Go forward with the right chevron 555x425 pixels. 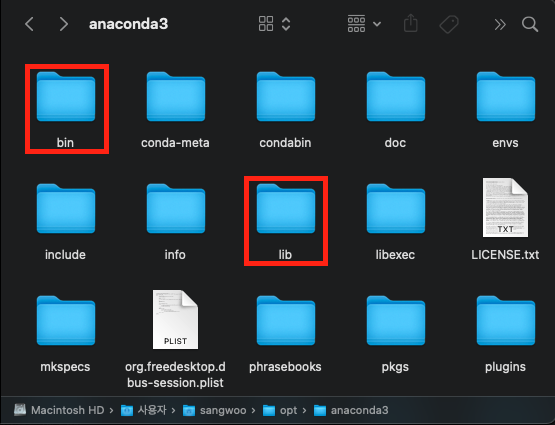pos(63,24)
